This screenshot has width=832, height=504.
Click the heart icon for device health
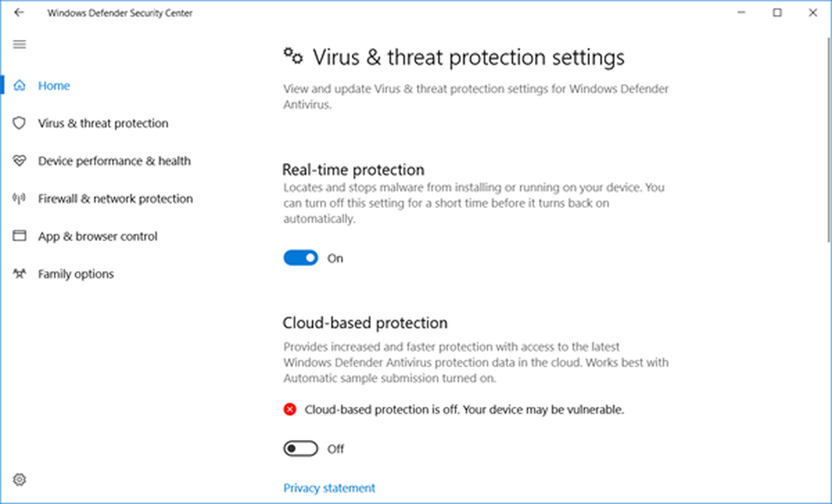coord(20,161)
